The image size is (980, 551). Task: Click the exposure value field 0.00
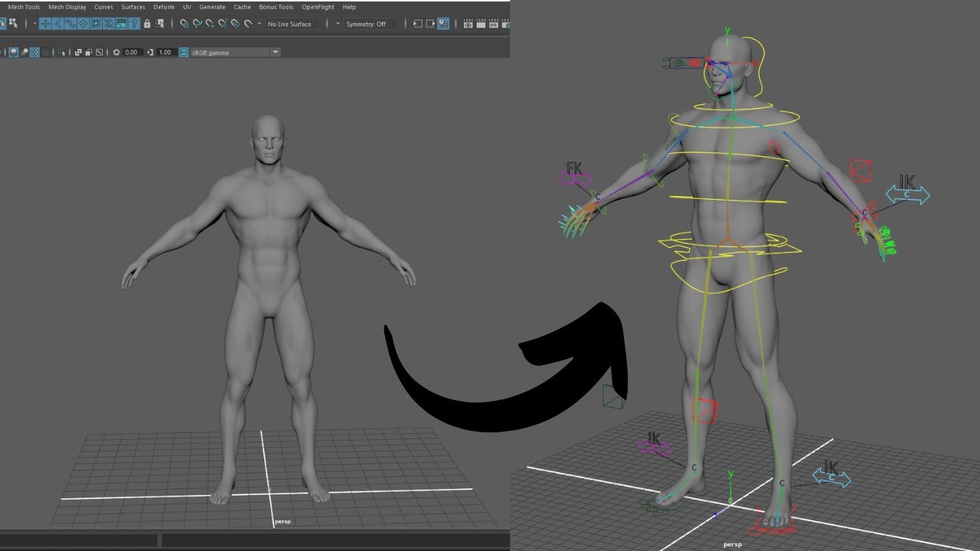(x=133, y=52)
